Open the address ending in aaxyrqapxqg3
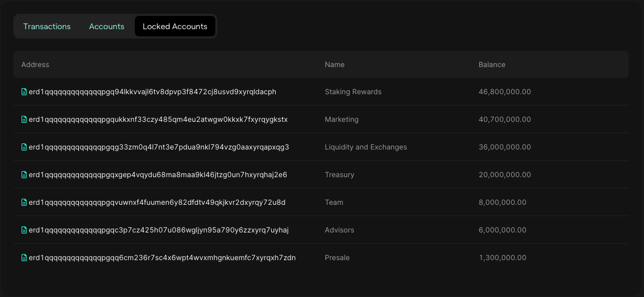The width and height of the screenshot is (644, 297). click(x=159, y=147)
